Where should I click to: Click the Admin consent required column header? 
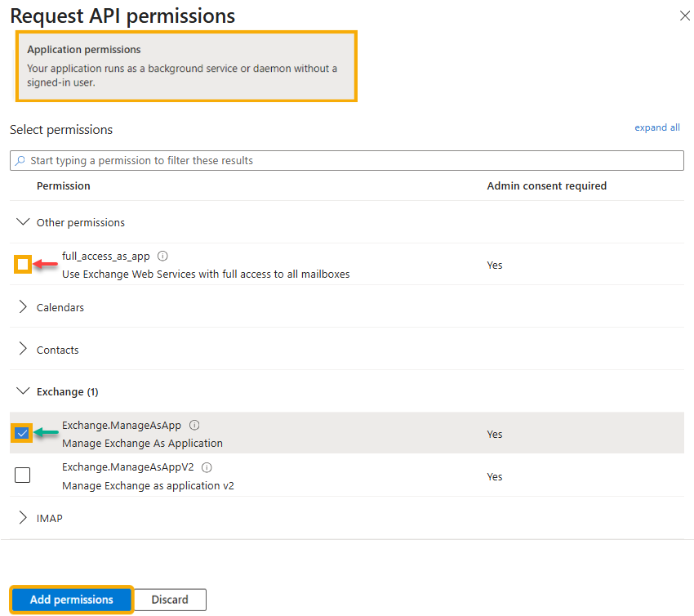[x=546, y=186]
